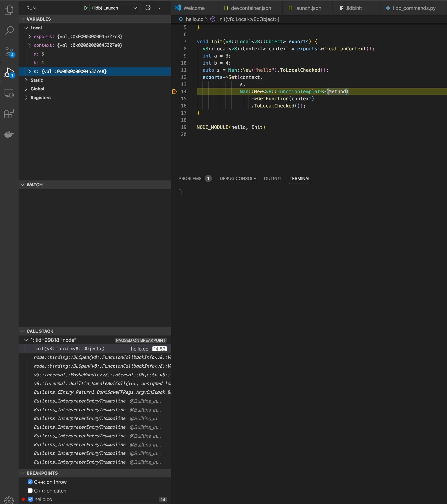Open the Remote Explorer view

(9, 93)
